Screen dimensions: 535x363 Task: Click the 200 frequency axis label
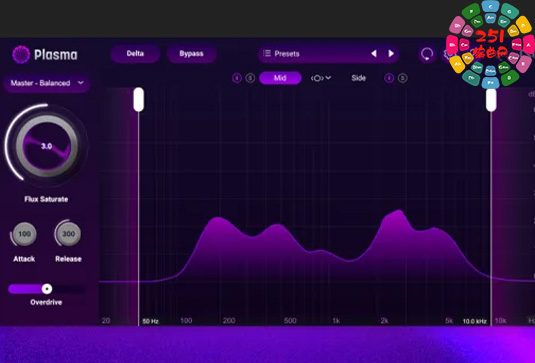[x=229, y=321]
